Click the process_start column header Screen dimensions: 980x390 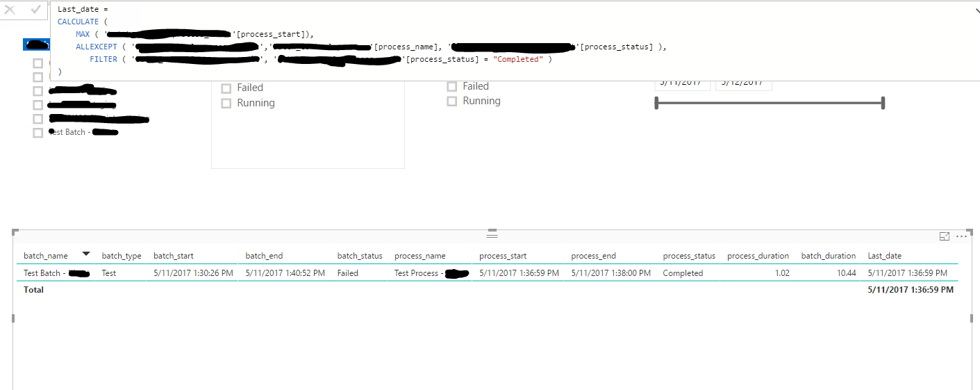click(503, 256)
